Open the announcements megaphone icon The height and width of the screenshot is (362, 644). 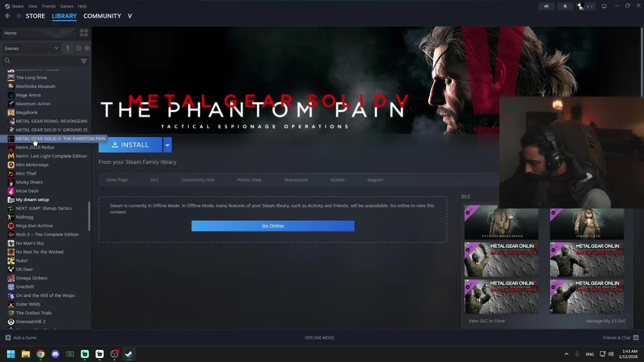click(546, 6)
